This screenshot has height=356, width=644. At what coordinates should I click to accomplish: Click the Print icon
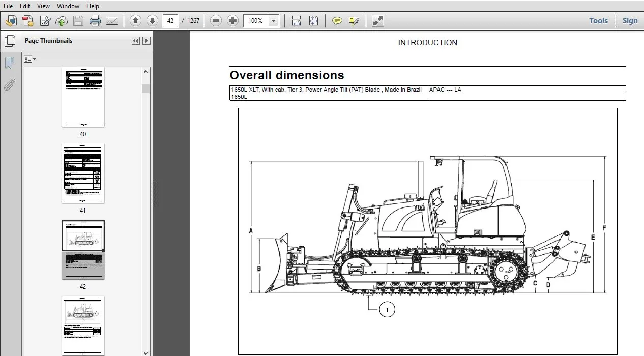[95, 21]
